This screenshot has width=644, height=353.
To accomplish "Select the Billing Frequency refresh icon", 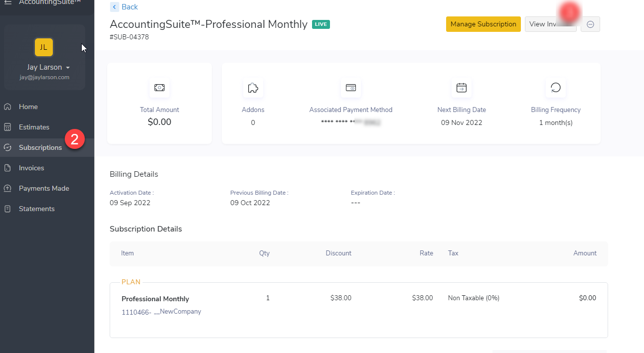I will 556,88.
